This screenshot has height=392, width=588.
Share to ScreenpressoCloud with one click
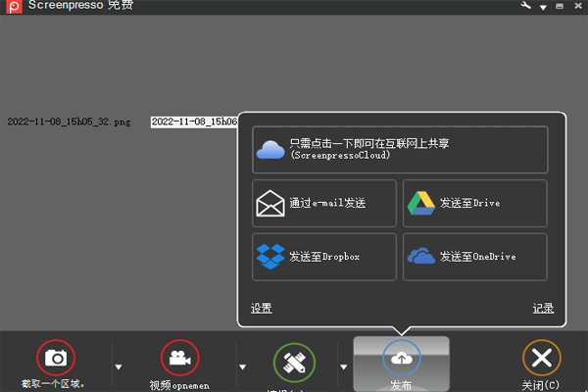click(x=400, y=149)
